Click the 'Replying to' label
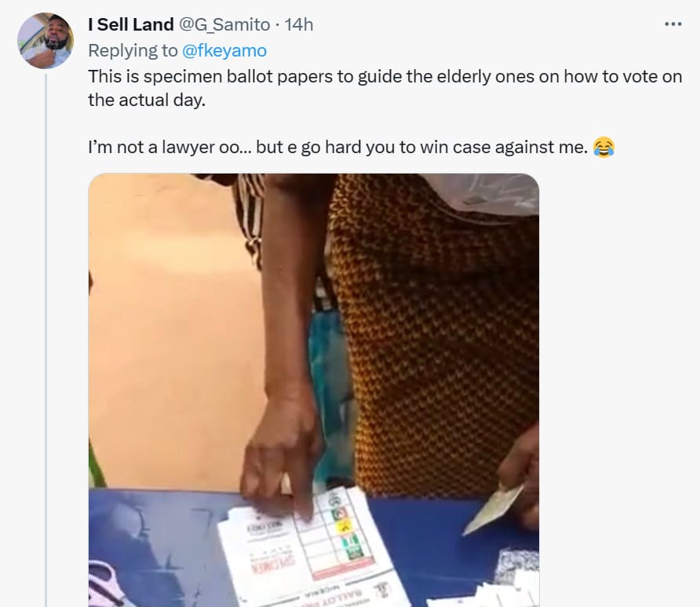Viewport: 700px width, 607px height. click(133, 50)
